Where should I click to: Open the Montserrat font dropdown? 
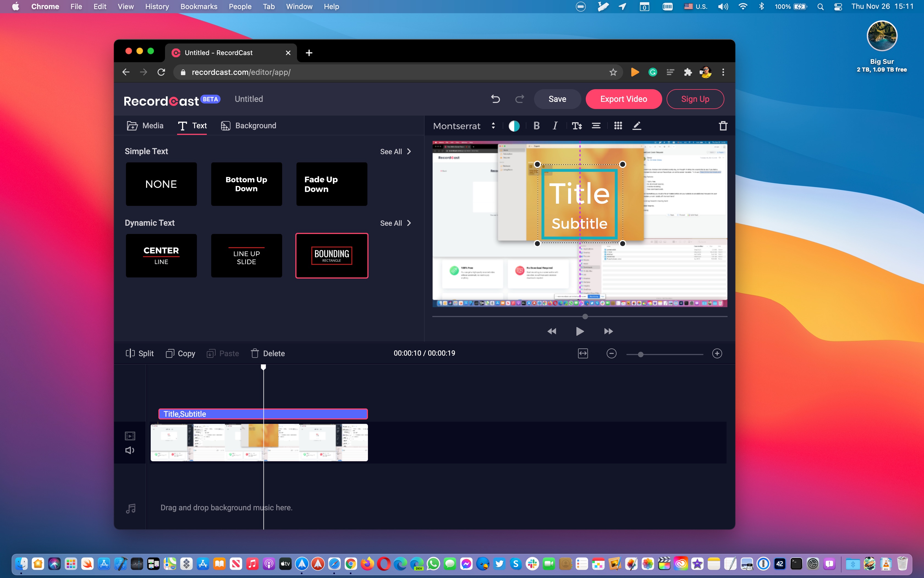[464, 126]
